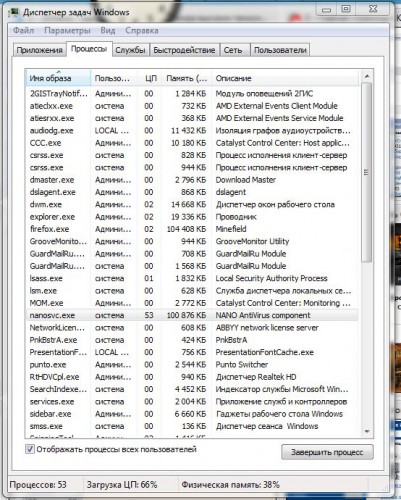Select the dslagent.exe process
This screenshot has height=500, width=401.
pos(192,192)
